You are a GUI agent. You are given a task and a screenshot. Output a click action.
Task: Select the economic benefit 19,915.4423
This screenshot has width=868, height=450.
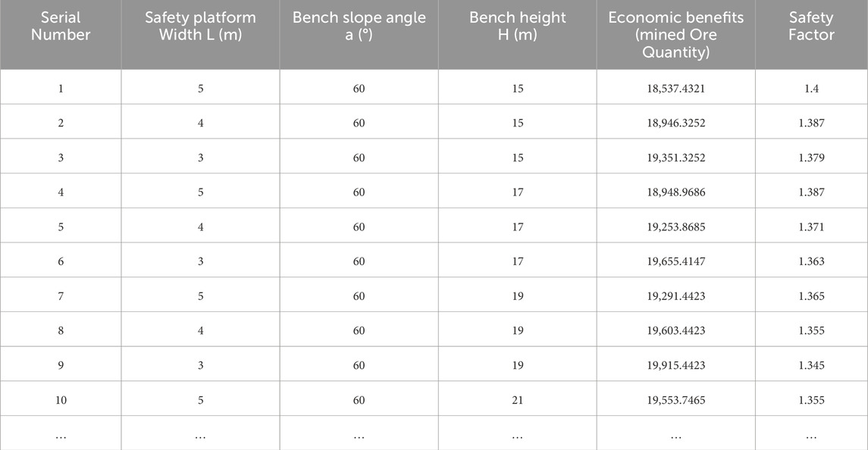675,365
